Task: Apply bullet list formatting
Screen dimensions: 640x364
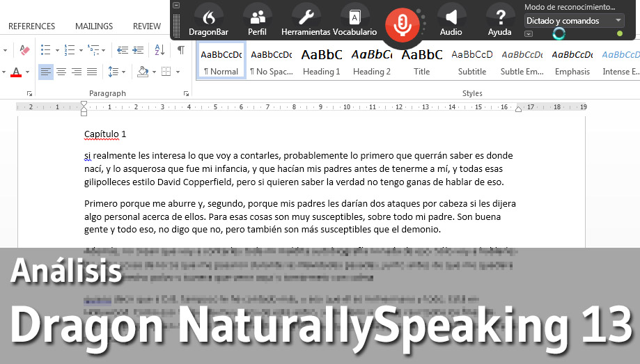Action: (x=46, y=50)
